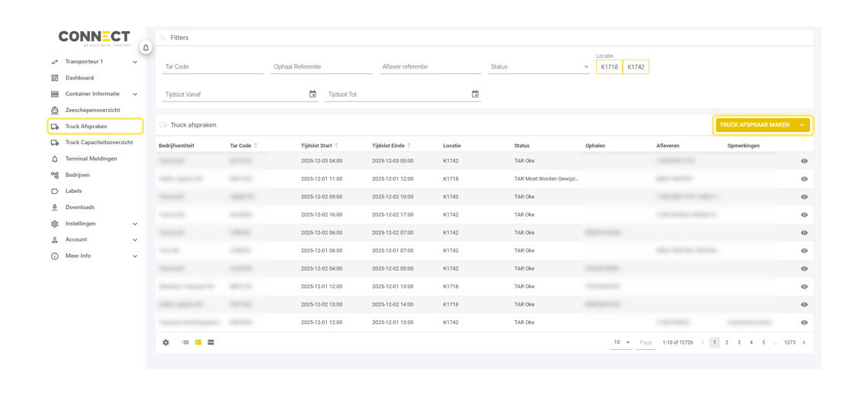The height and width of the screenshot is (398, 868).
Task: Go to page 3 of results
Action: 738,342
